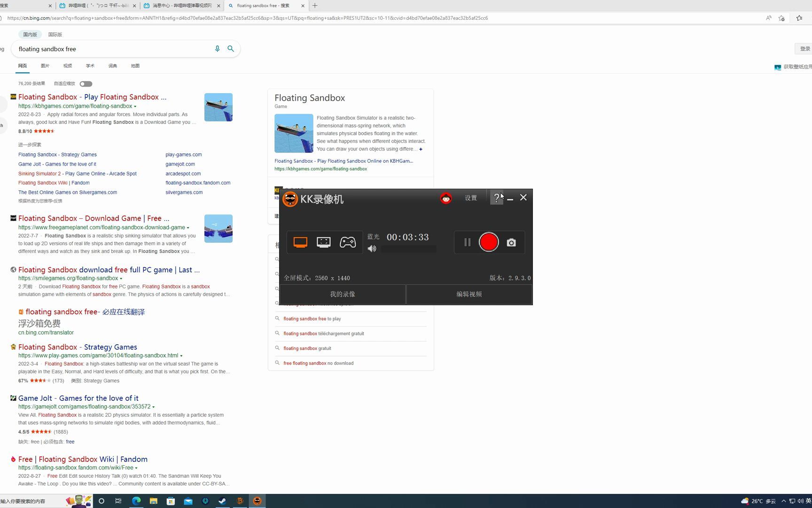Open Floating Sandbox - Play Floating Sandbox result
The image size is (812, 508).
92,97
